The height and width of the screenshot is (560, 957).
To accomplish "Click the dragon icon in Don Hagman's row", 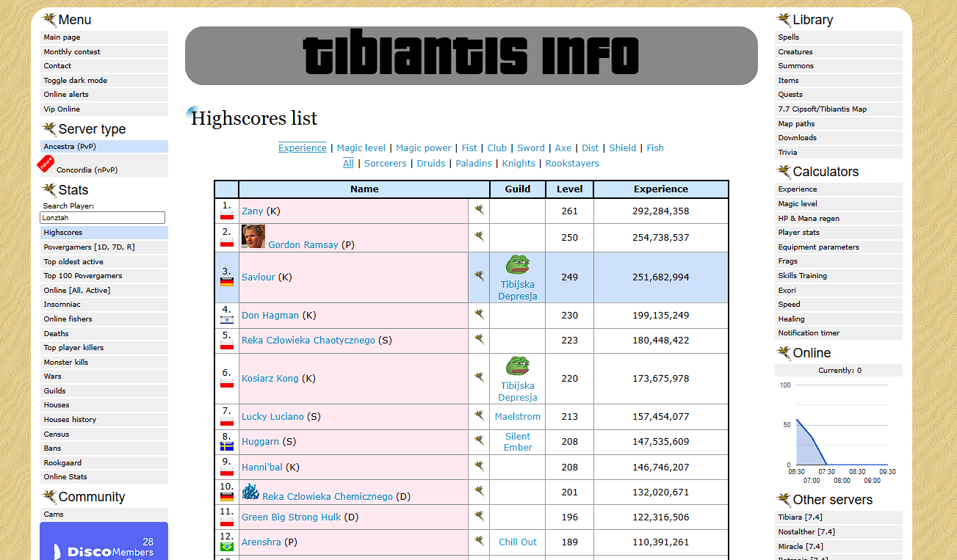I will [x=479, y=314].
